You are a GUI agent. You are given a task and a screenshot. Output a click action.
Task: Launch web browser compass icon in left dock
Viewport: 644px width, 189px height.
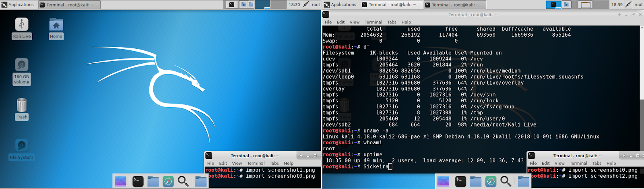coord(168,181)
